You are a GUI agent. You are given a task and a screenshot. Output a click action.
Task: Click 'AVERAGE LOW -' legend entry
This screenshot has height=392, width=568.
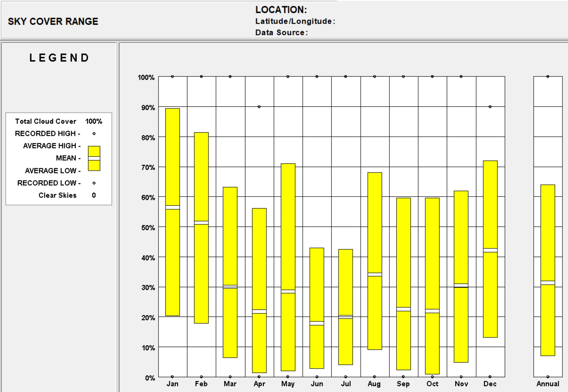click(x=53, y=171)
